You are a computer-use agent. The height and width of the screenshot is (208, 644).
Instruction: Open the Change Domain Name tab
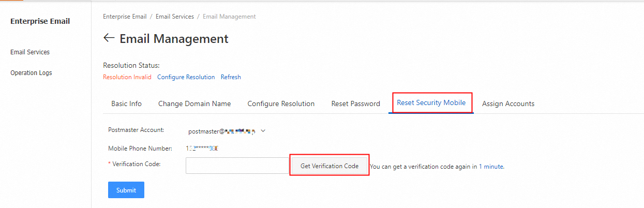click(x=194, y=103)
